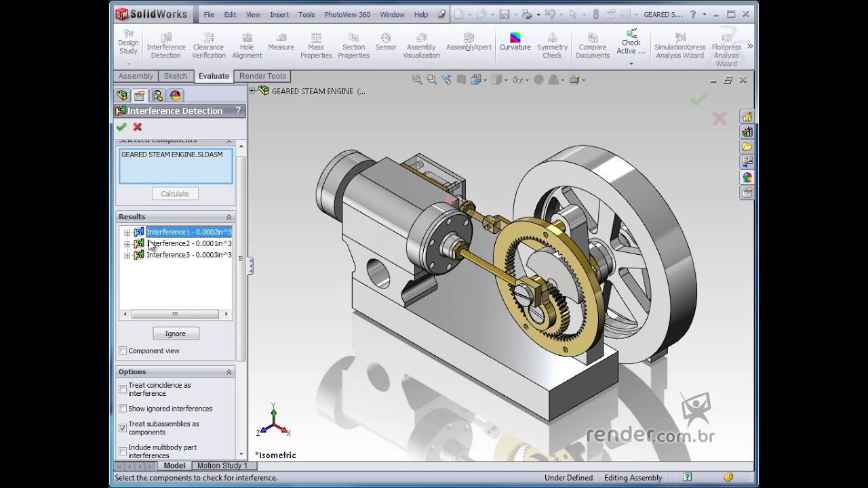The height and width of the screenshot is (488, 868).
Task: Activate the Sensor tool
Action: (386, 42)
